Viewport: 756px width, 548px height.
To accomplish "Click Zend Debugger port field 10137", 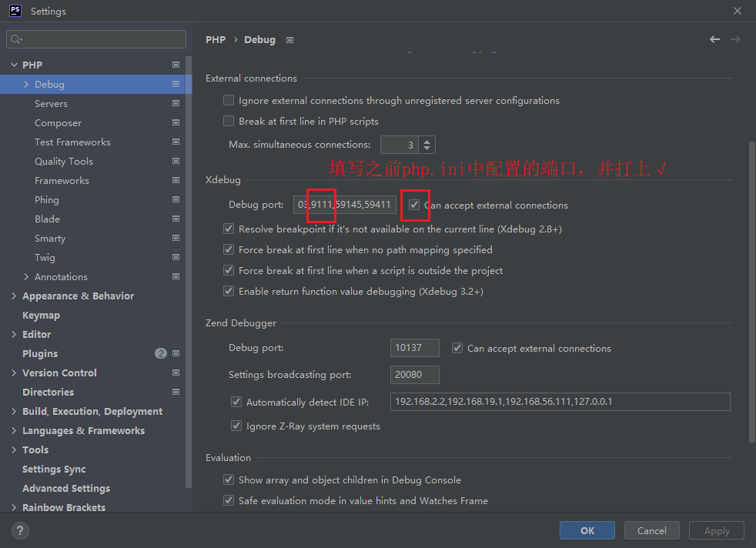I will 415,348.
